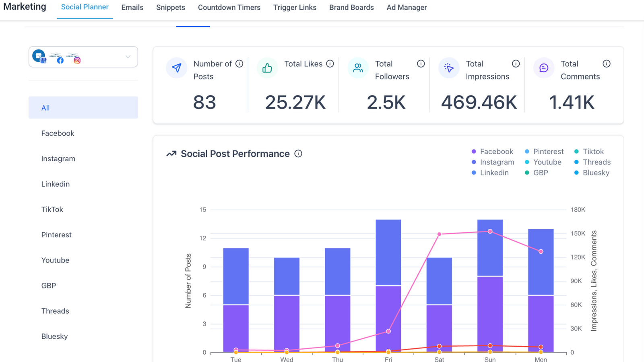
Task: Expand the account list using the chevron arrow
Action: [128, 57]
